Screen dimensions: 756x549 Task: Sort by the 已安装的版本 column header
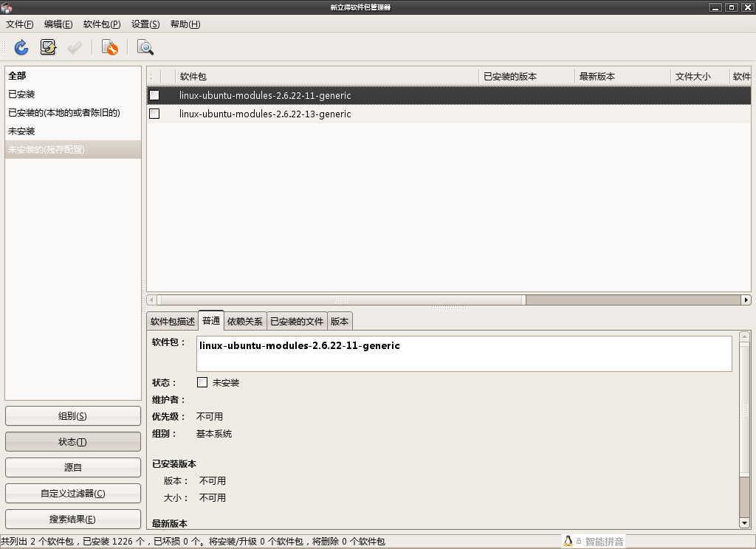pos(526,76)
